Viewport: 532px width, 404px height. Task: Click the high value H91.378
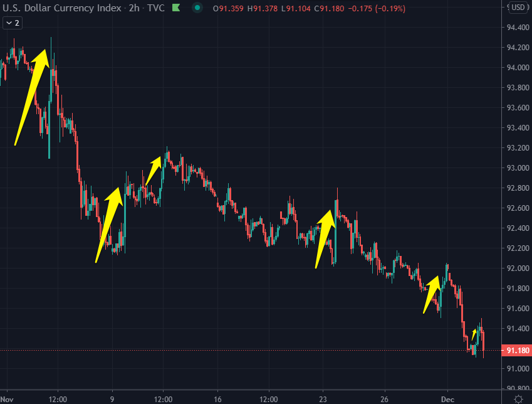pos(263,9)
